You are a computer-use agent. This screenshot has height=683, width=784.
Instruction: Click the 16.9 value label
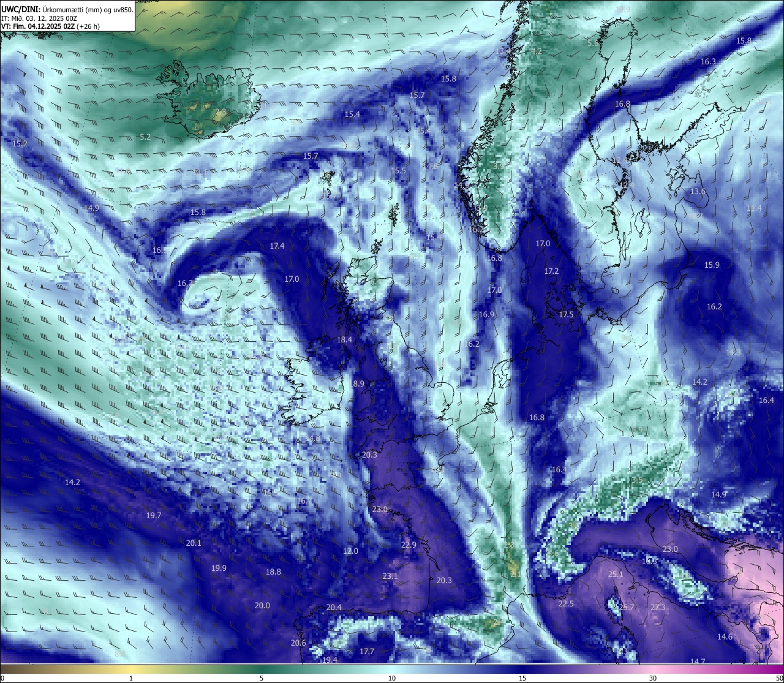pyautogui.click(x=486, y=315)
